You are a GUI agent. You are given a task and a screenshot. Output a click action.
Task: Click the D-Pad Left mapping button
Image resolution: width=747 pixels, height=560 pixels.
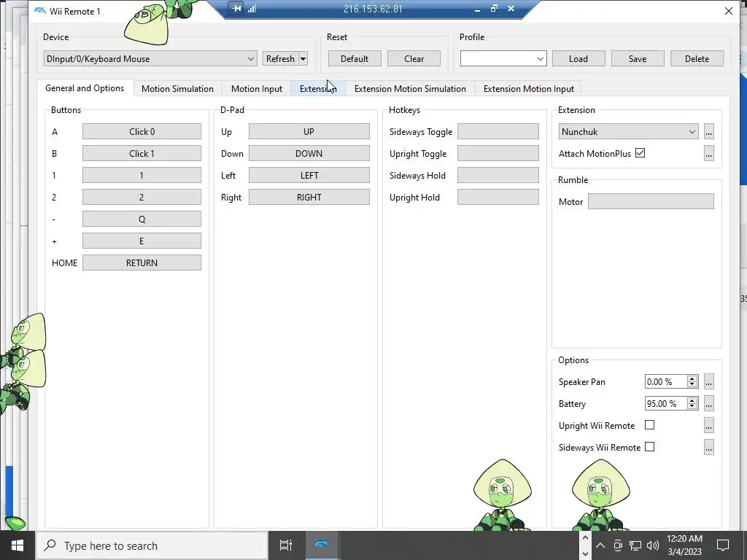click(309, 176)
